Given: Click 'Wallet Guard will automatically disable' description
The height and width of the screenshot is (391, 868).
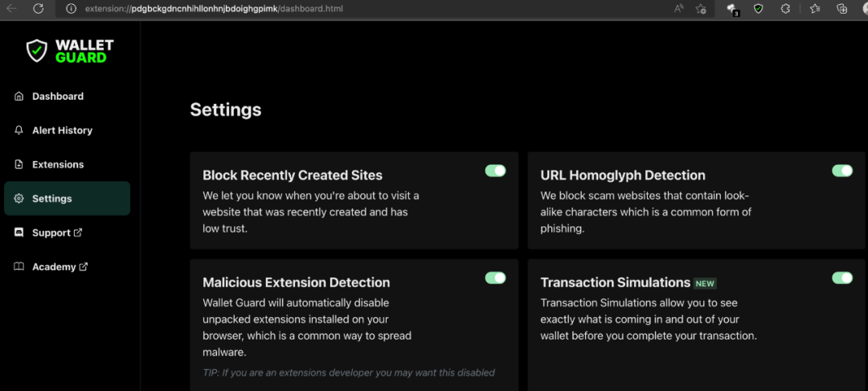Looking at the screenshot, I should click(307, 327).
